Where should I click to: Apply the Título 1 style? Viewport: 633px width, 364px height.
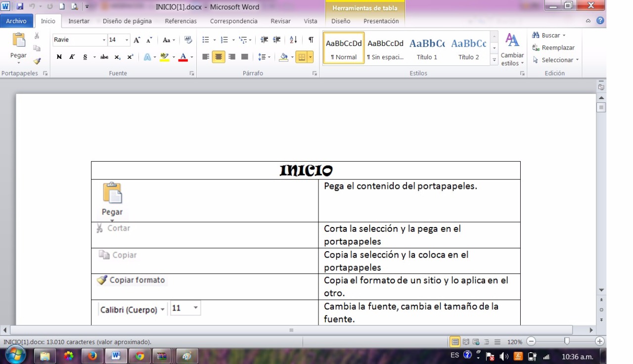427,49
